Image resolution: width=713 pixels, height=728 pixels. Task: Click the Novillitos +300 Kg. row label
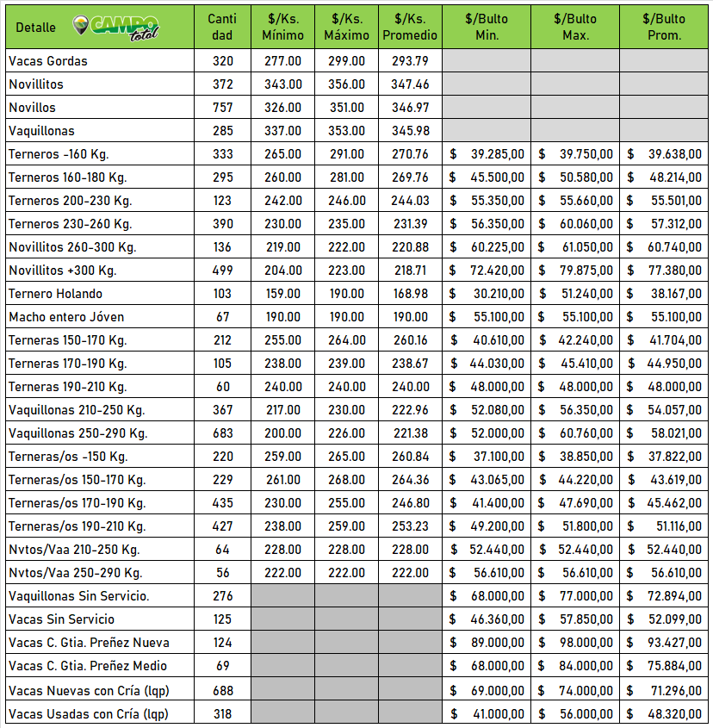click(63, 271)
